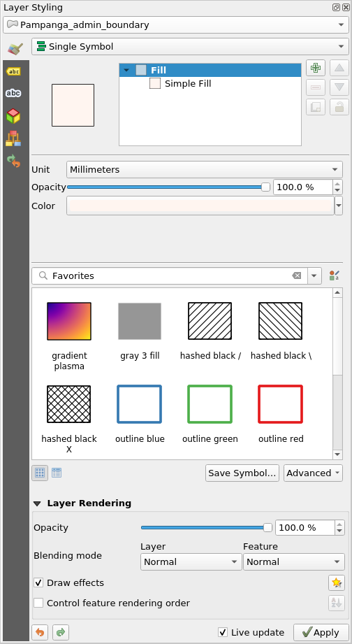Choose the gradient plasma symbol

pos(69,336)
